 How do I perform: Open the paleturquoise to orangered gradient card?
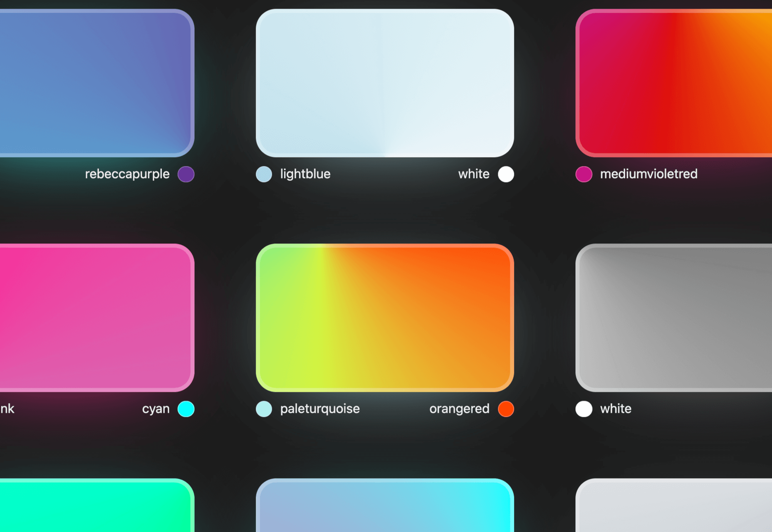point(385,318)
